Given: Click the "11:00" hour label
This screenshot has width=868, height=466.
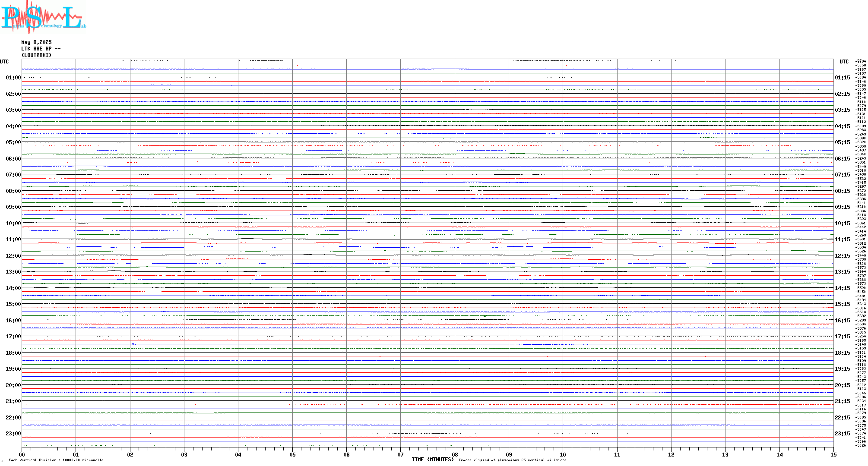Looking at the screenshot, I should (13, 239).
